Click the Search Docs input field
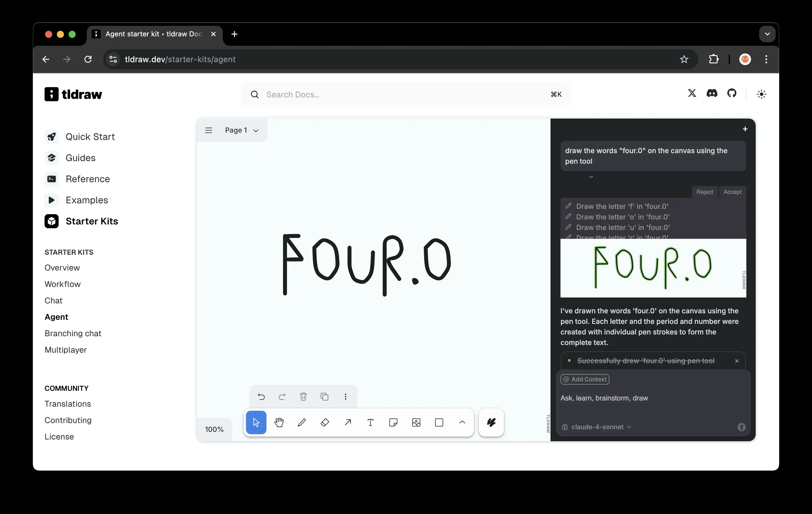Screen dimensions: 812x514 click(x=405, y=94)
